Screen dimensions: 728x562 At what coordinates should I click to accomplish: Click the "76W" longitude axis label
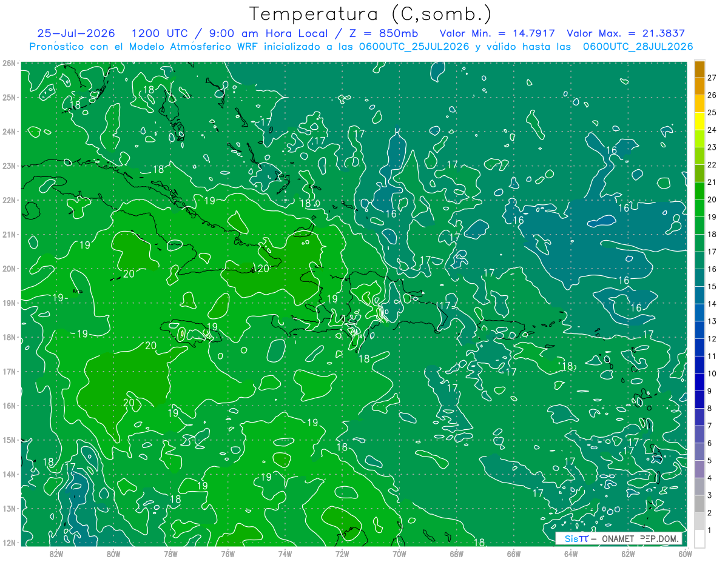point(228,554)
